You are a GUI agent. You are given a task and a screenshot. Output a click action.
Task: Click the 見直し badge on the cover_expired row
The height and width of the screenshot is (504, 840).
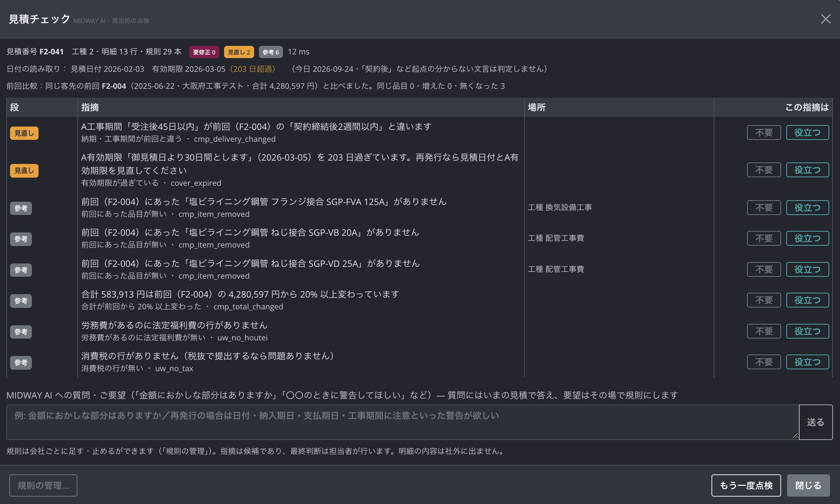tap(24, 171)
